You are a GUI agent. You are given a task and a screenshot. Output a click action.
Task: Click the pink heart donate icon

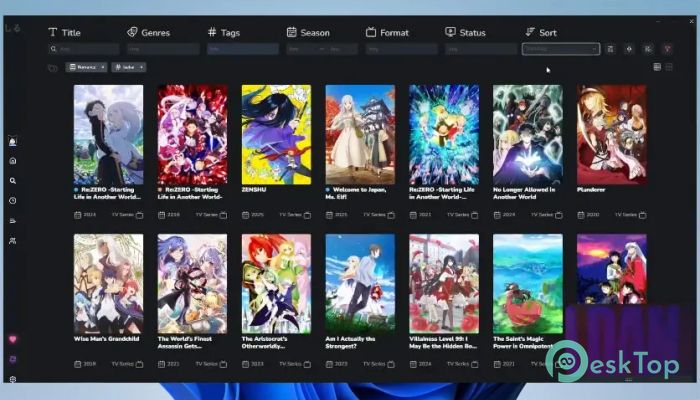click(x=12, y=339)
